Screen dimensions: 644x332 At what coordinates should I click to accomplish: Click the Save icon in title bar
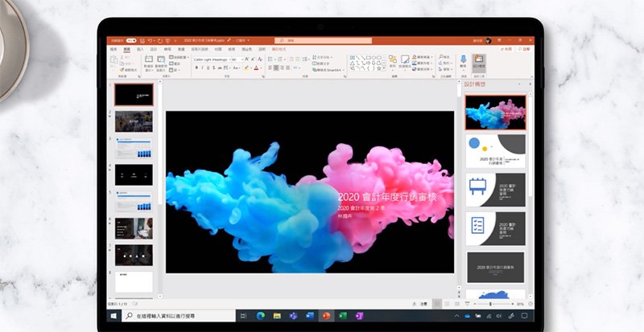click(142, 39)
